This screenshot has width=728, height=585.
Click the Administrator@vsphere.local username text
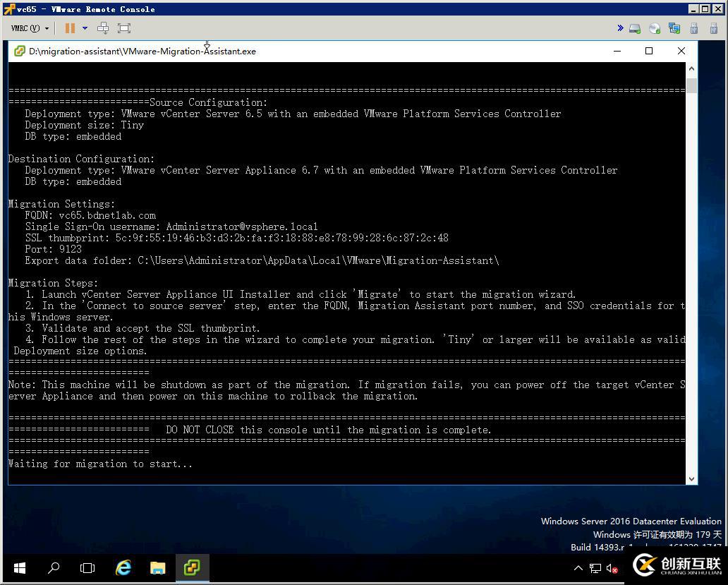[x=242, y=227]
